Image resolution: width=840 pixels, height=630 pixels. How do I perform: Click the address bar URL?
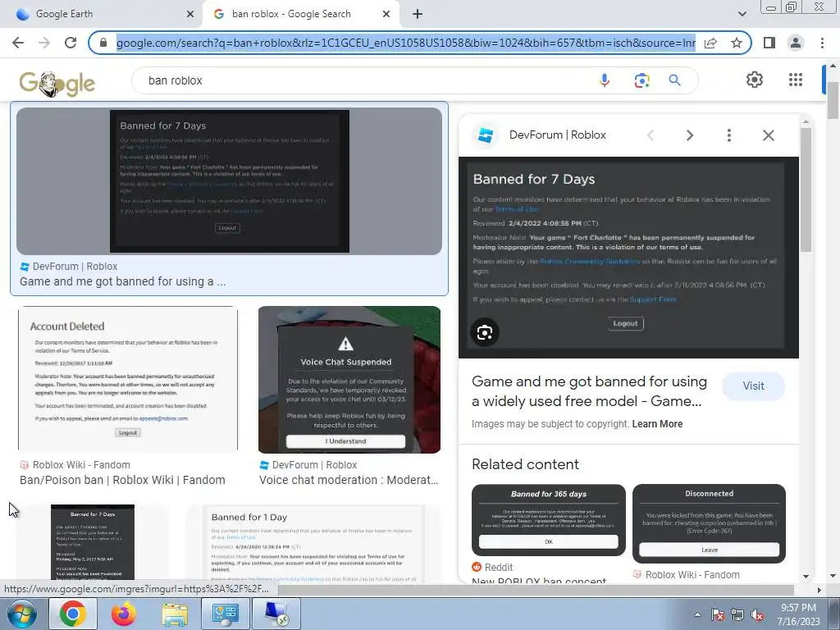point(405,43)
